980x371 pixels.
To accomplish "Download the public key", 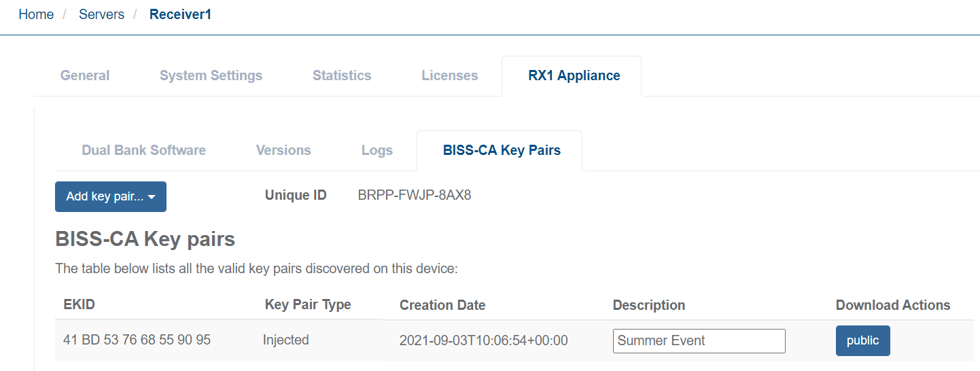I will coord(862,341).
